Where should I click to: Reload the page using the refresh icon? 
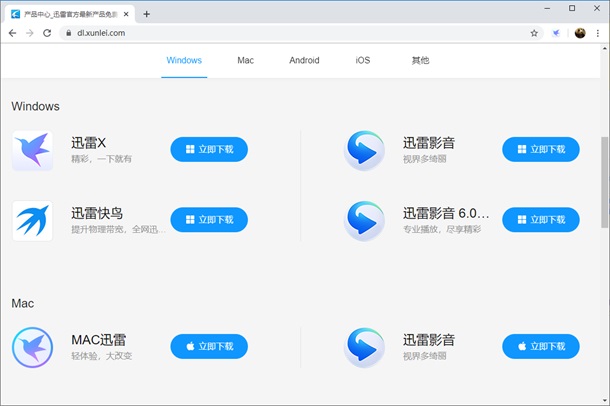coord(47,33)
